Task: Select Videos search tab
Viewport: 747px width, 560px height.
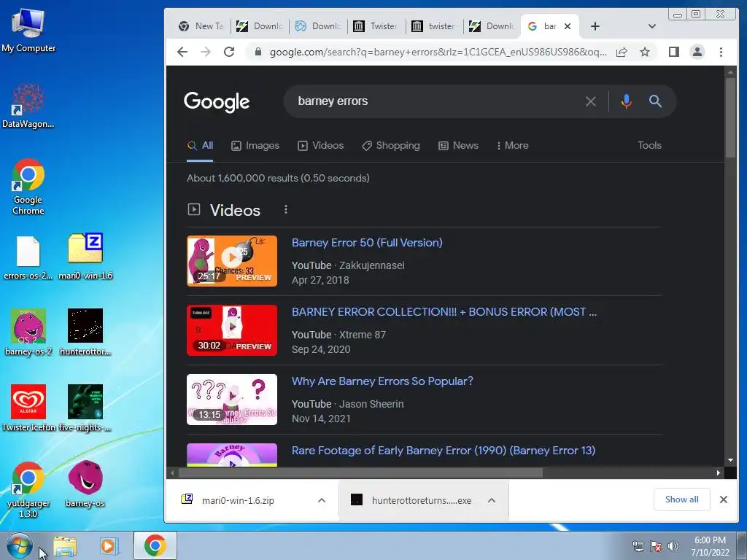Action: coord(321,146)
